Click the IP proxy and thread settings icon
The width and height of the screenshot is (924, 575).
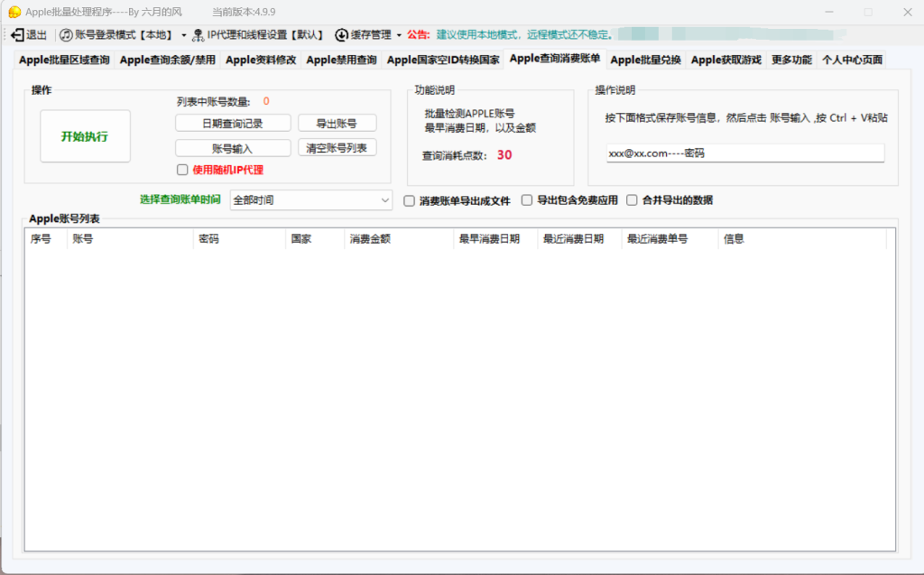(x=198, y=35)
